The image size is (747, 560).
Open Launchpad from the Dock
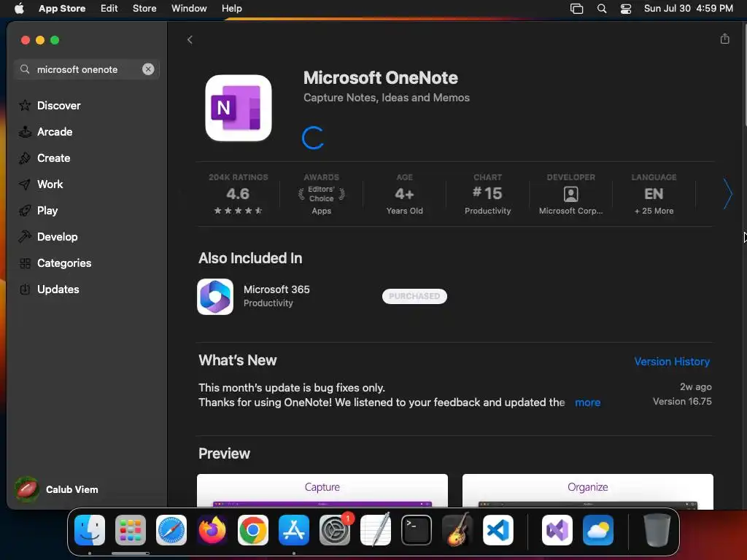pos(131,530)
